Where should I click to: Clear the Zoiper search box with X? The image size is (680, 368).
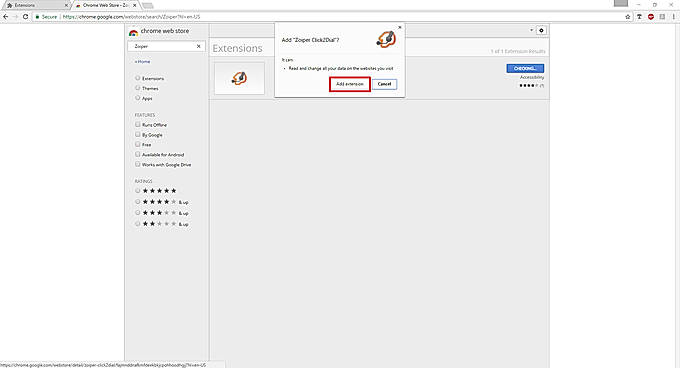click(x=199, y=46)
